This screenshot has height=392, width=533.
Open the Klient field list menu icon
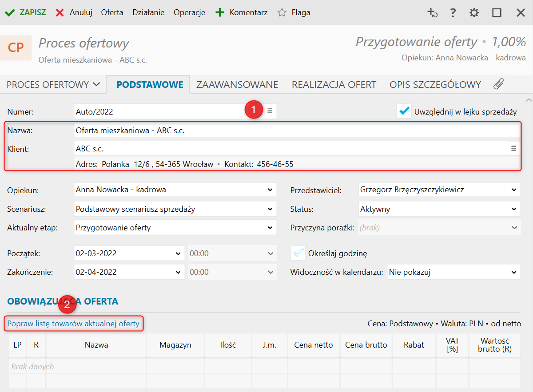pos(513,149)
